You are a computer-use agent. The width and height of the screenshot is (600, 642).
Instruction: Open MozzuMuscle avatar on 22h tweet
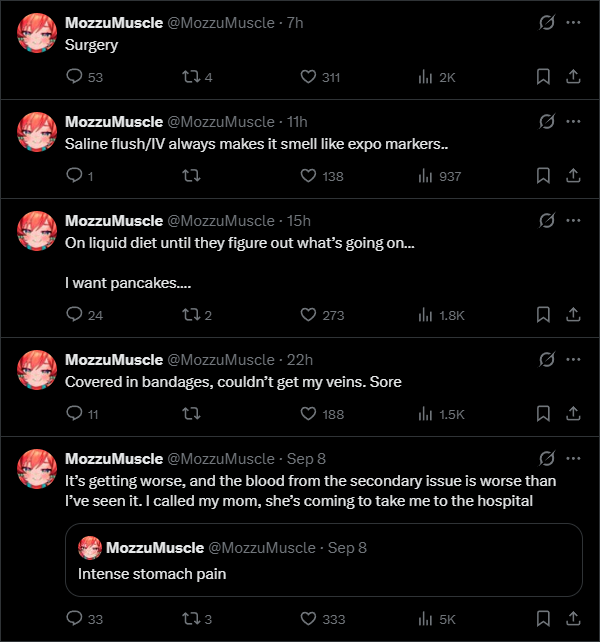pos(37,370)
